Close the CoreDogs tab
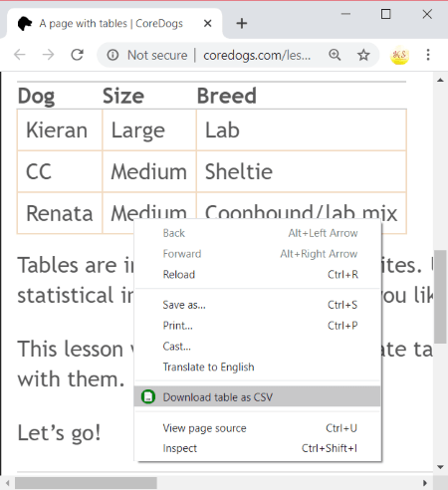The height and width of the screenshot is (490, 448). click(207, 24)
